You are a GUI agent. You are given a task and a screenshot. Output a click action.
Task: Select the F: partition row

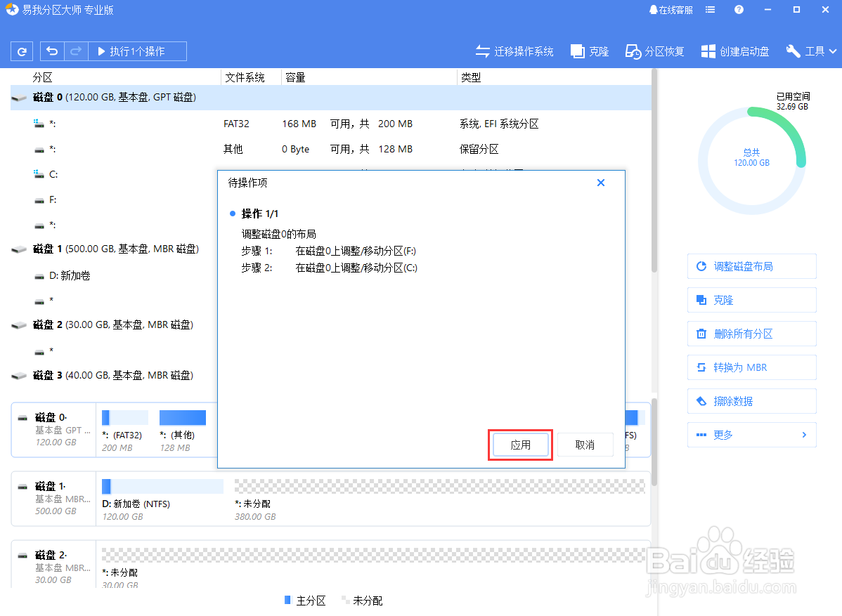click(x=114, y=199)
